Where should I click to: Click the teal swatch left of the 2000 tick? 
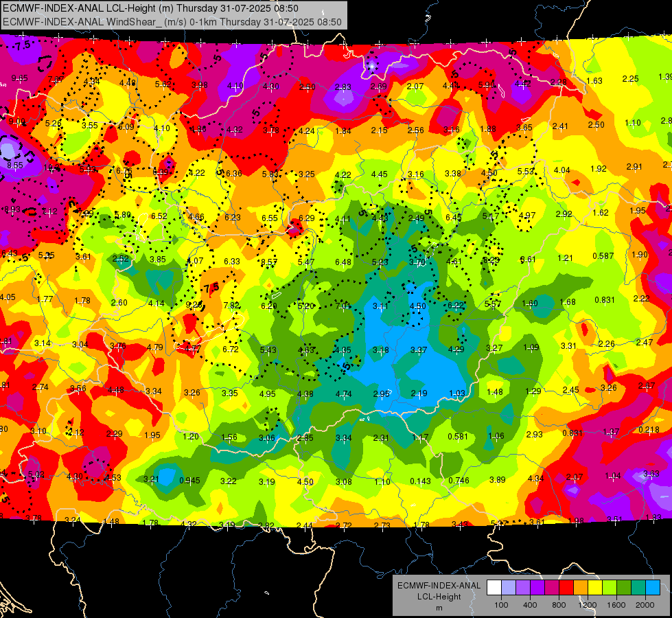pos(638,587)
